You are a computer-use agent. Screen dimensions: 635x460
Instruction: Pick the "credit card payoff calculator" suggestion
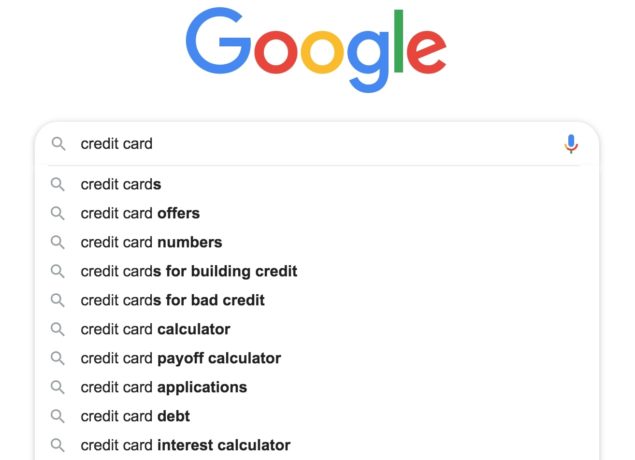tap(181, 358)
